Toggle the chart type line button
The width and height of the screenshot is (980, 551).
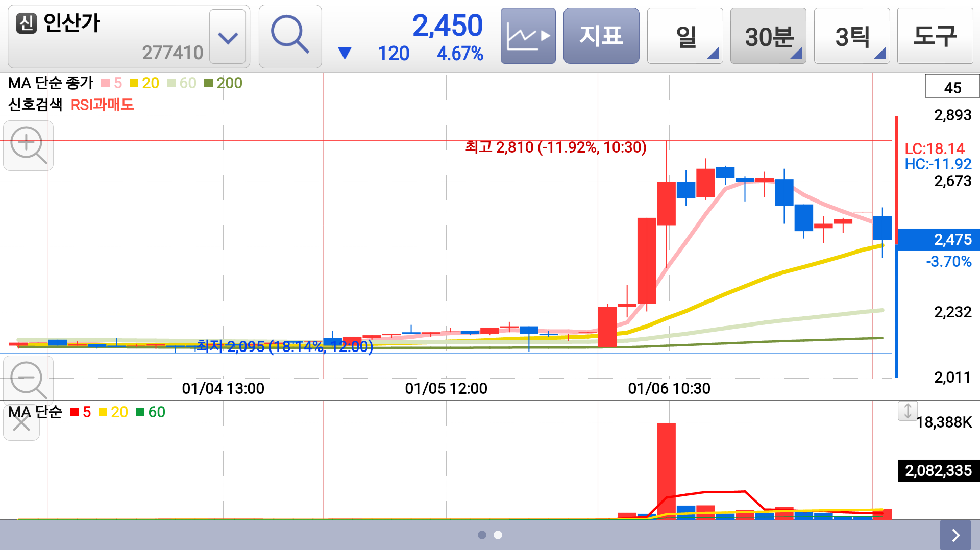coord(528,36)
